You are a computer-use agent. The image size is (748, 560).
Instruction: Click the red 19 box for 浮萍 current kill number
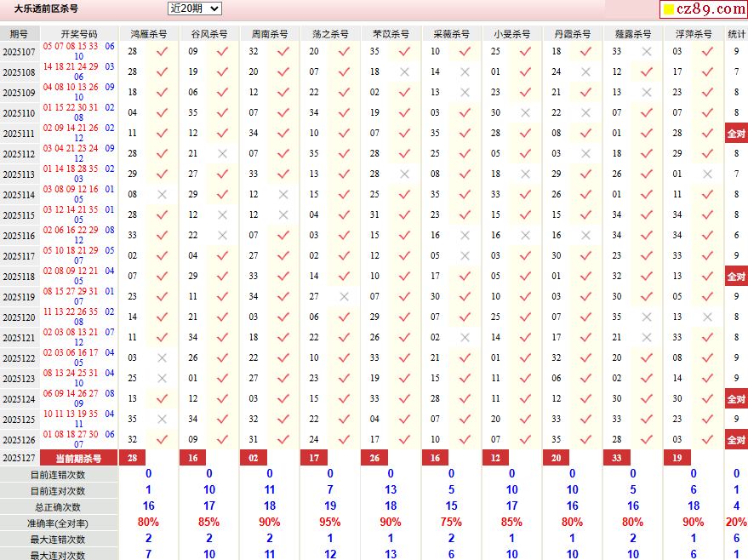coord(677,459)
